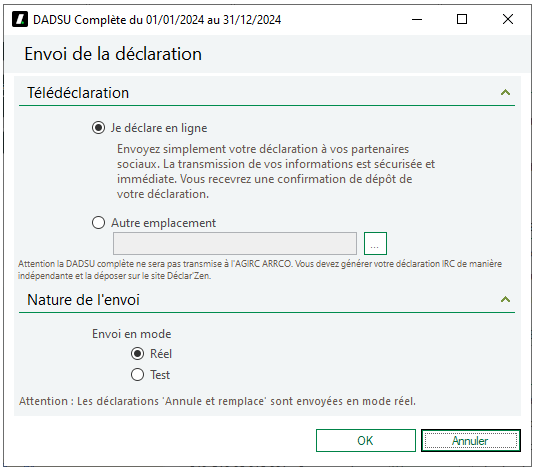The height and width of the screenshot is (468, 533).
Task: Click the 'Envoi en mode' label
Action: point(132,334)
